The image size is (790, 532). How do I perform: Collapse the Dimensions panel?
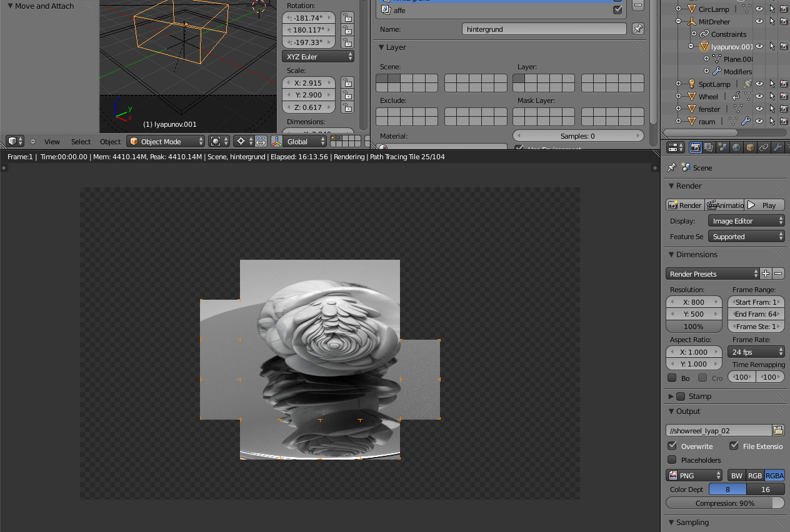tap(671, 254)
